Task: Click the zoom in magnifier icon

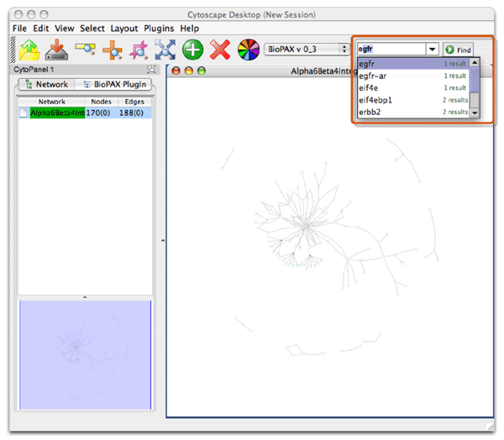Action: (x=112, y=50)
